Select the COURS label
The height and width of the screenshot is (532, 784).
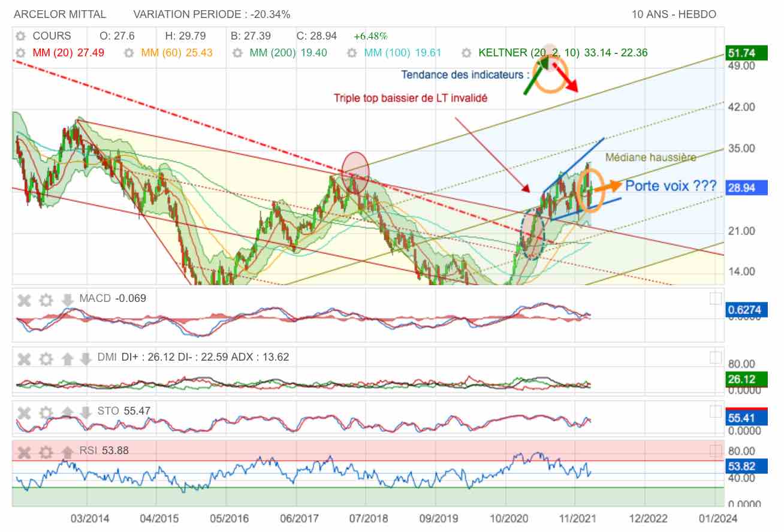coord(52,36)
